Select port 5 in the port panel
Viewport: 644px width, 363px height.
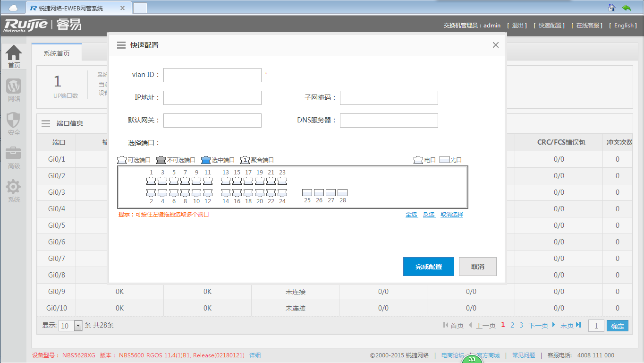click(174, 181)
